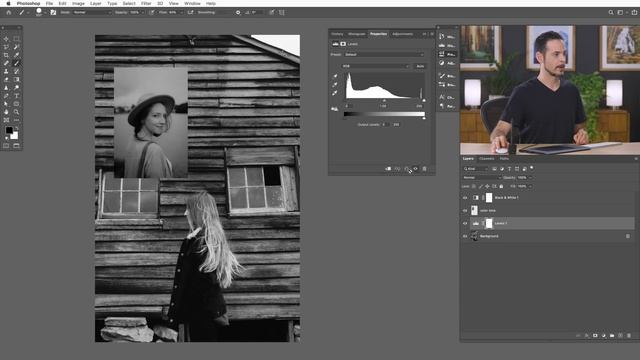The image size is (640, 360).
Task: Hide the Black & White 1 layer
Action: click(465, 198)
